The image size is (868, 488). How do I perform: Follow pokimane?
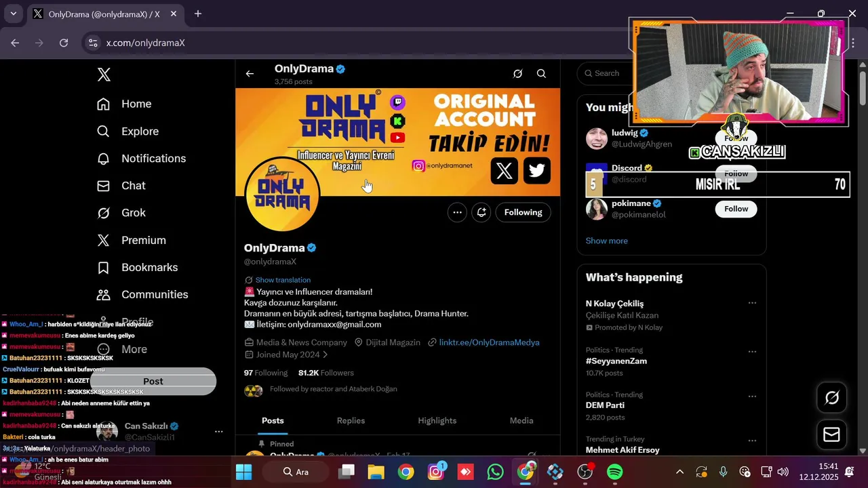click(x=736, y=209)
